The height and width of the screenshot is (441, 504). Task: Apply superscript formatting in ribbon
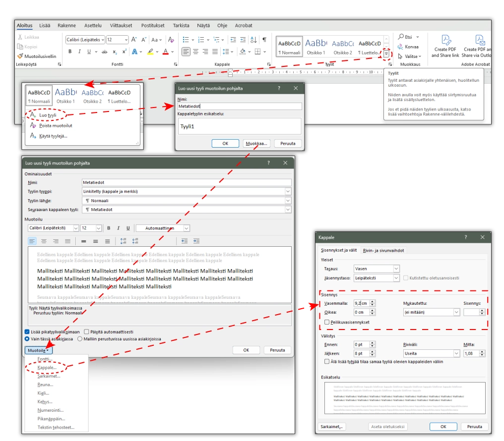point(124,52)
